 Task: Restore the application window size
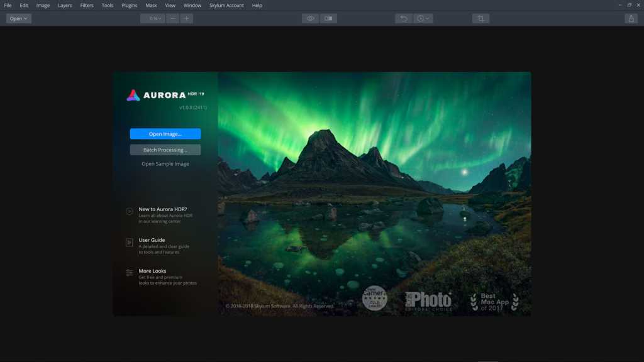tap(629, 5)
